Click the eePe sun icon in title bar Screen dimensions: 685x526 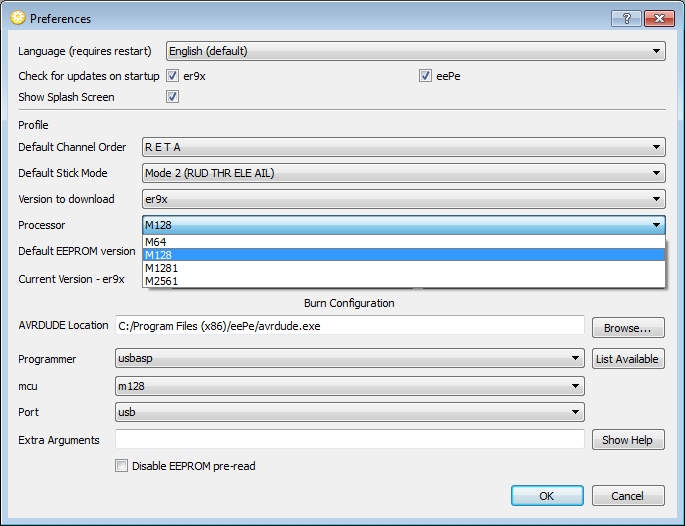(x=18, y=18)
